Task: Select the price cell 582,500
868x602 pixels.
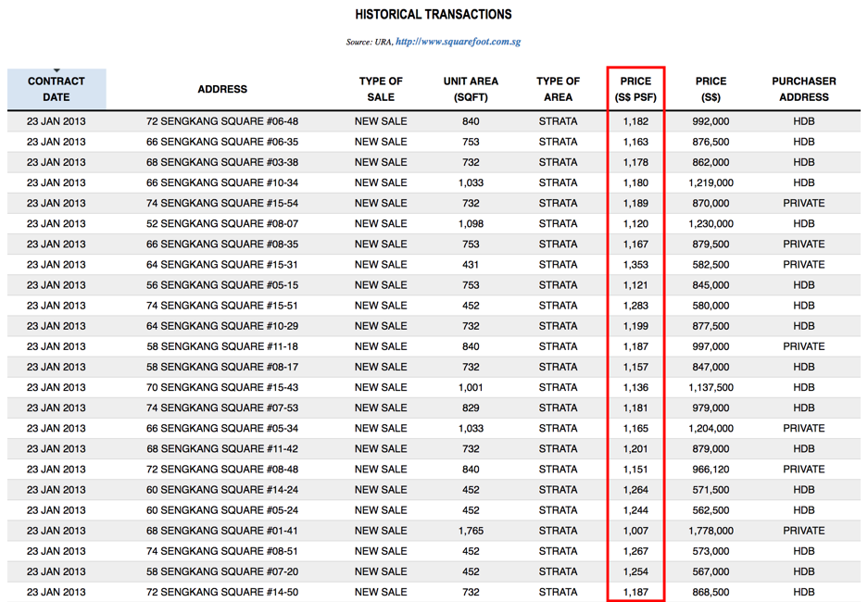Action: [711, 265]
